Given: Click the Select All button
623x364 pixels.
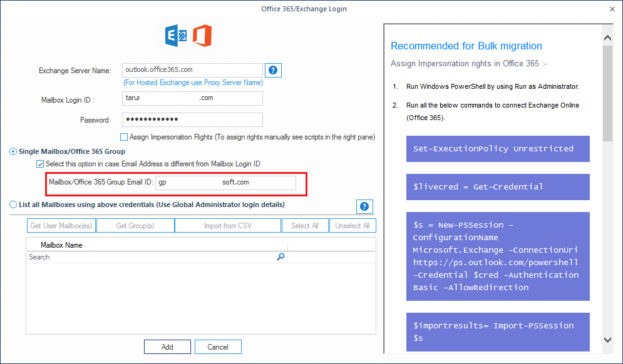Looking at the screenshot, I should (x=305, y=225).
